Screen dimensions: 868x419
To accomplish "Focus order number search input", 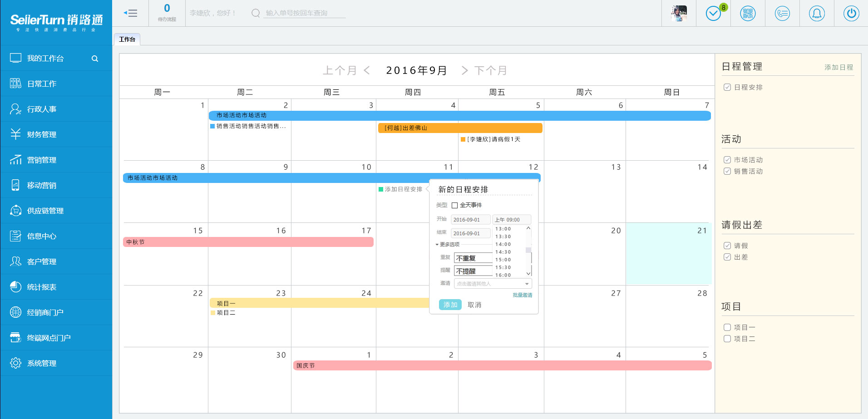I will pos(305,13).
